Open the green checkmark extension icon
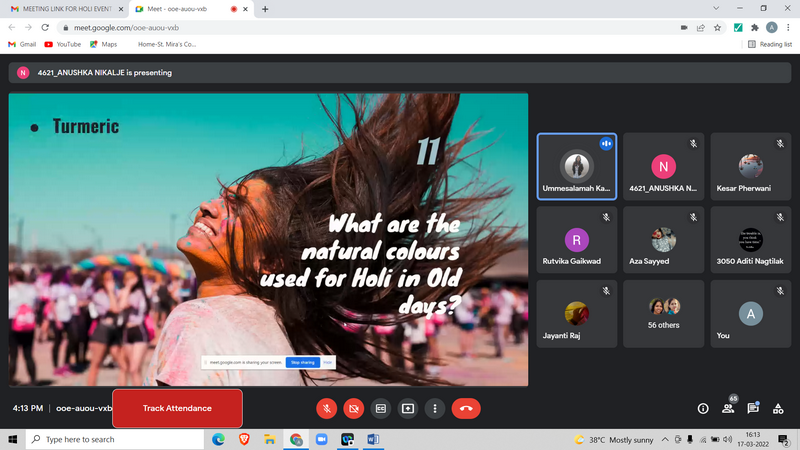 (x=738, y=28)
